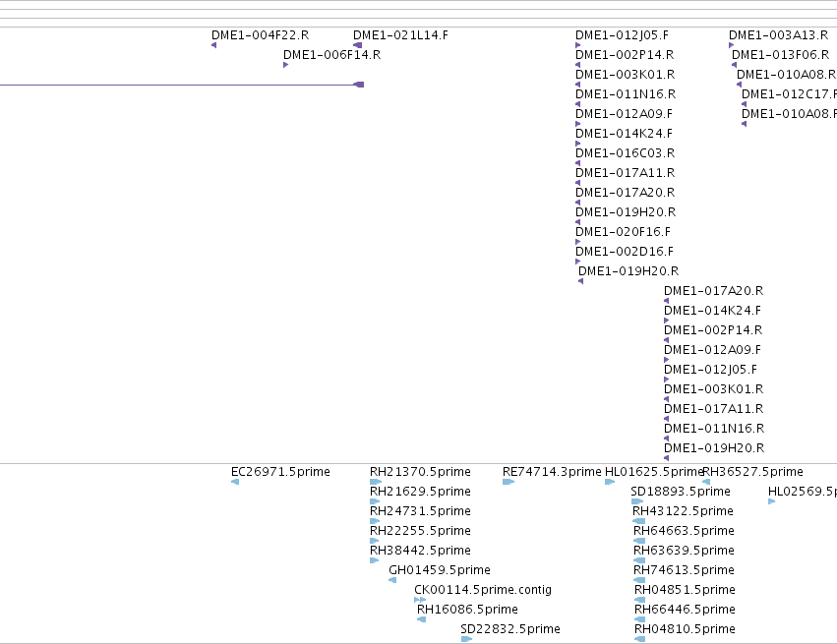Click the arrow glyph under EC26971.5prime
The image size is (837, 644).
point(235,482)
